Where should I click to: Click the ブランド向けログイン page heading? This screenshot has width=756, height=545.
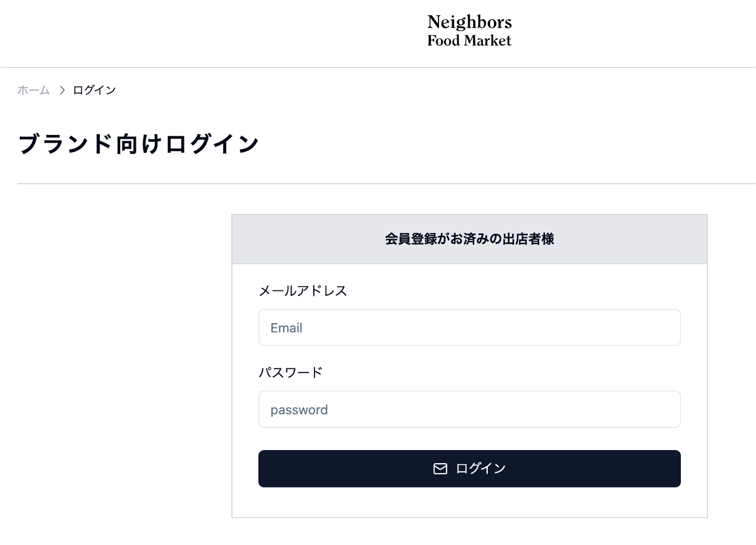click(x=139, y=144)
